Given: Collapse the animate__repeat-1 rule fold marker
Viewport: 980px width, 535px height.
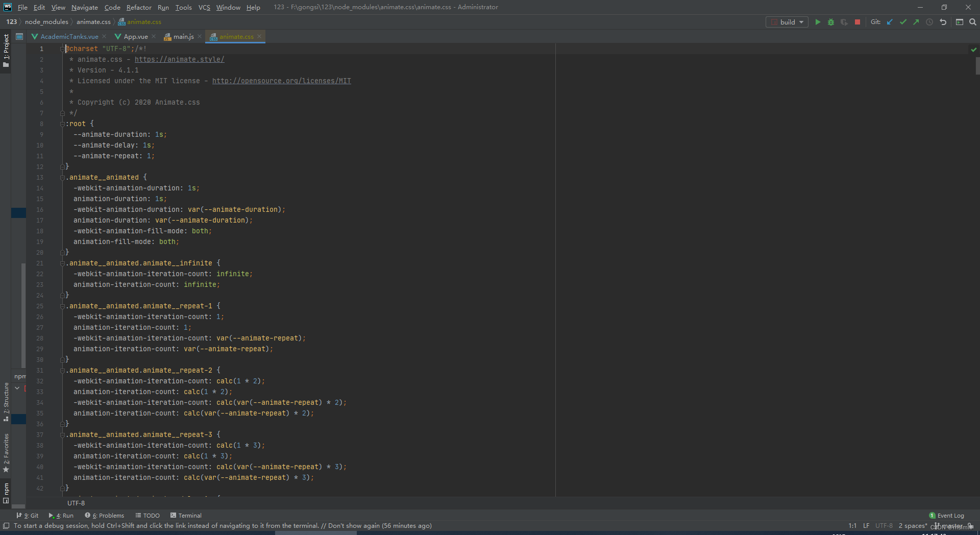Looking at the screenshot, I should pyautogui.click(x=62, y=306).
